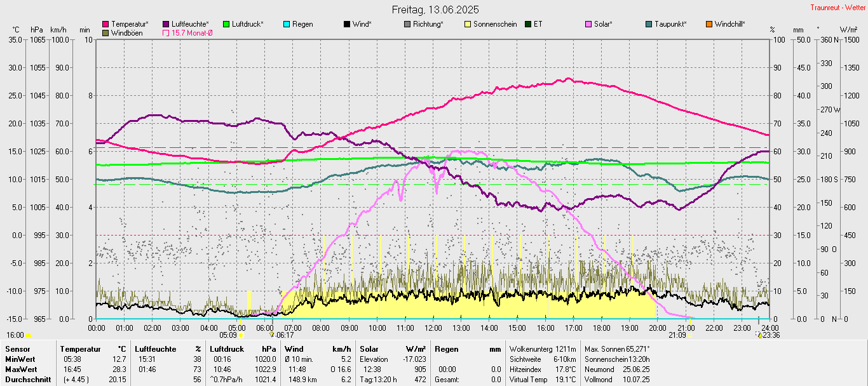This screenshot has width=868, height=386.
Task: Click the Hitzeindex value 17.8°C
Action: click(565, 369)
